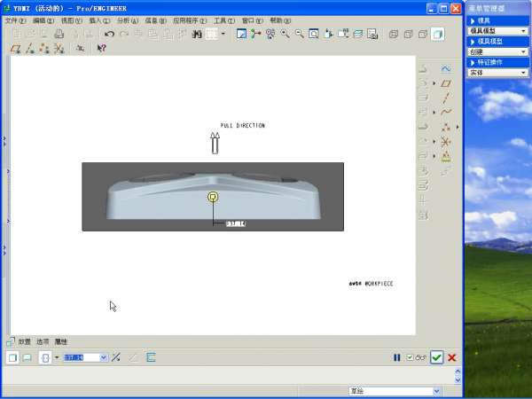
Task: Click the Datum axis tool icon in right toolbar
Action: point(446,98)
